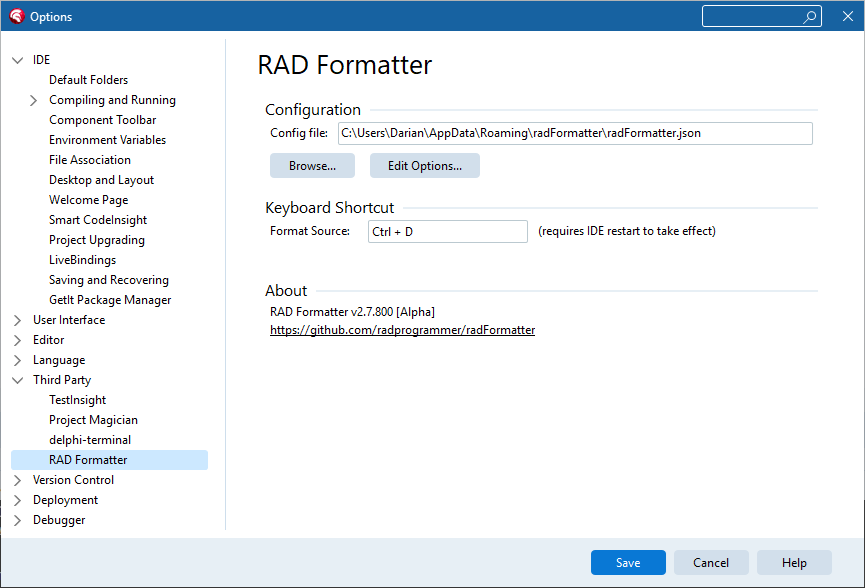Collapse the Third Party node

(x=18, y=380)
